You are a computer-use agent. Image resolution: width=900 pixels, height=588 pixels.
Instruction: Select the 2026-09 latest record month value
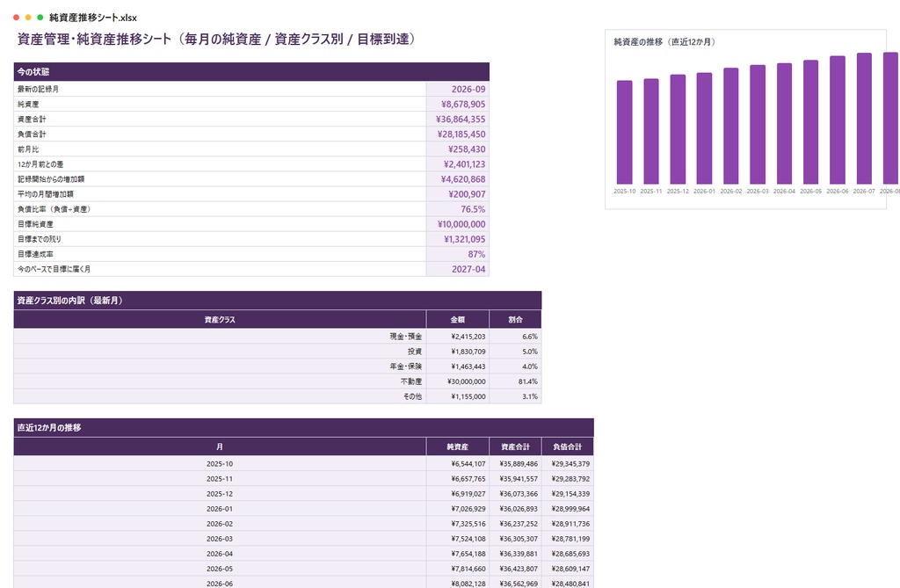(458, 89)
